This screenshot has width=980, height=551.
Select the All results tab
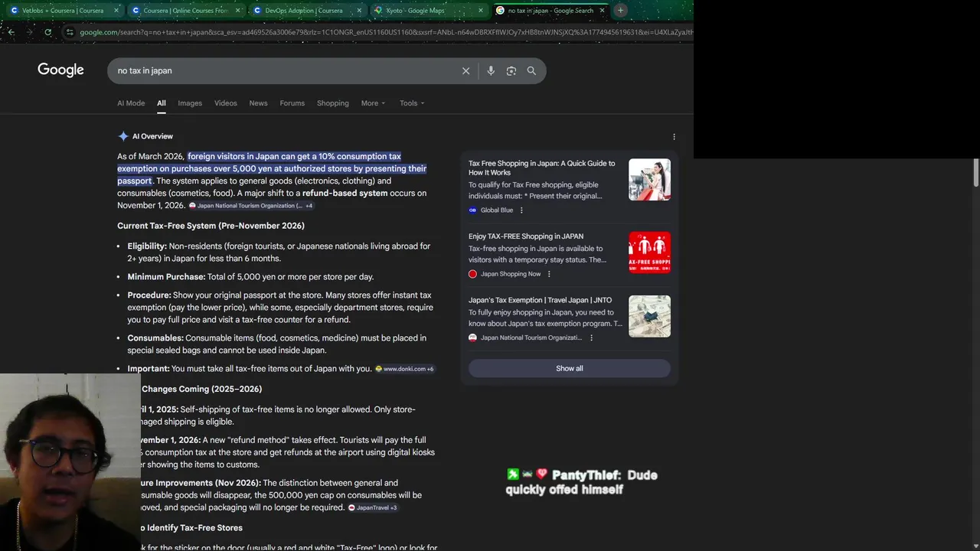pyautogui.click(x=162, y=103)
